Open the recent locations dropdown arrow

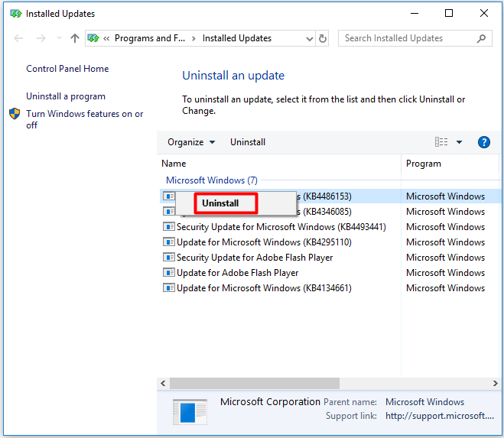click(x=59, y=38)
